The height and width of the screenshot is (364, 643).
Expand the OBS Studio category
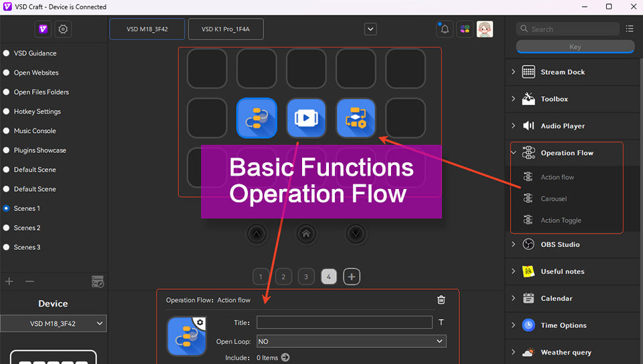513,244
